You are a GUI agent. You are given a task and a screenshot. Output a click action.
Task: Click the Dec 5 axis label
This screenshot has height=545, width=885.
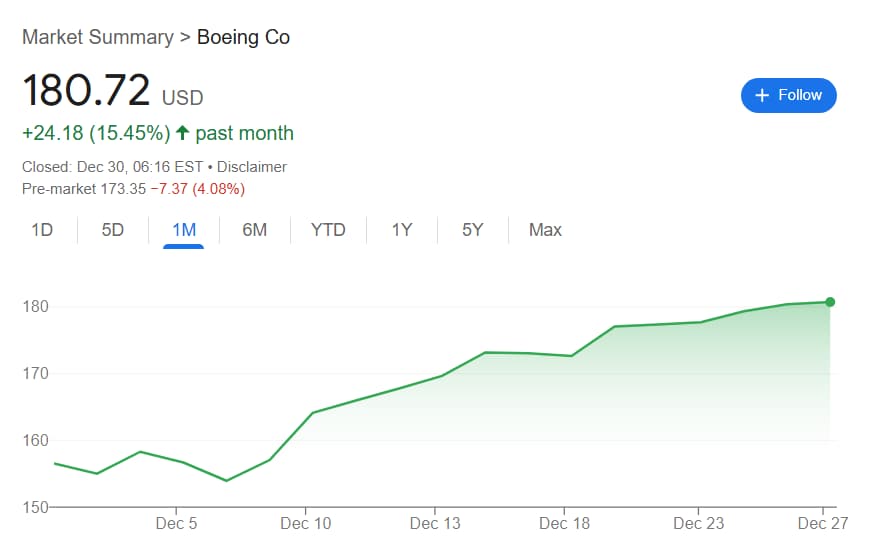point(176,524)
